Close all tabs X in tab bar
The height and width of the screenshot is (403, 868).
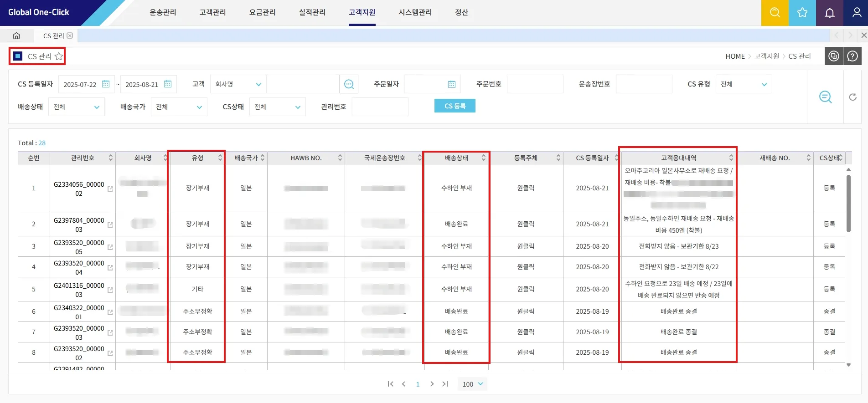pyautogui.click(x=863, y=35)
